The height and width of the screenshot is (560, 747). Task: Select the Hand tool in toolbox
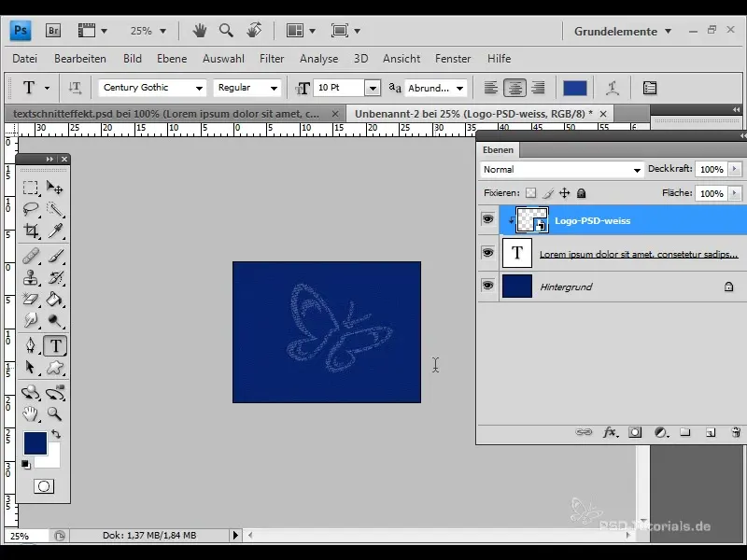(31, 413)
